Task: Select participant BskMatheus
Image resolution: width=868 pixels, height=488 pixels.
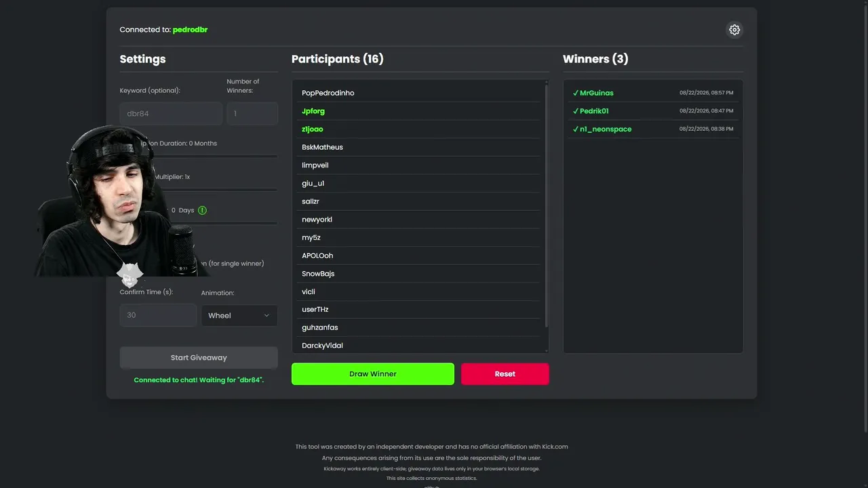Action: click(x=420, y=147)
